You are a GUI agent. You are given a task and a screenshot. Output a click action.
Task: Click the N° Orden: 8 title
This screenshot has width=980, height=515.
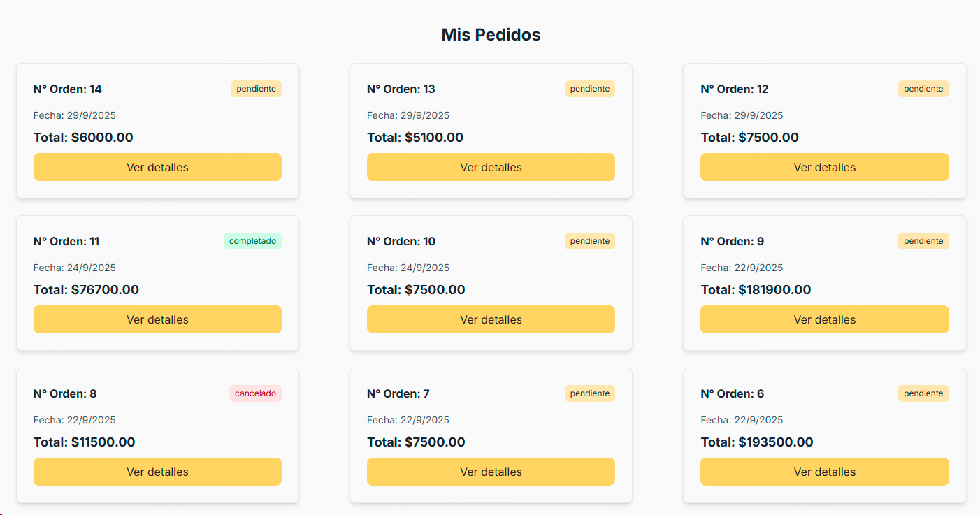[x=65, y=393]
